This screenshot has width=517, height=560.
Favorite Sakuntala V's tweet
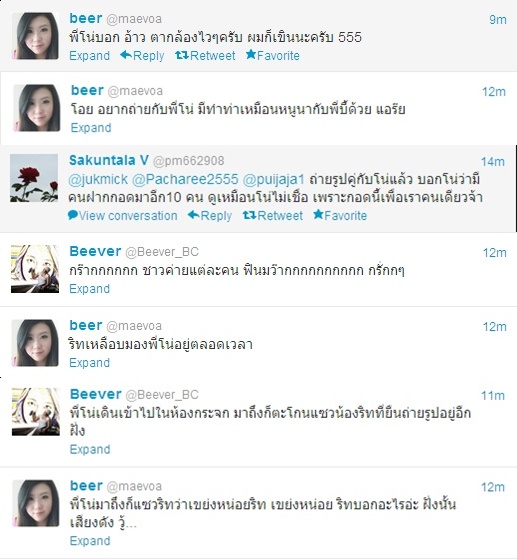pyautogui.click(x=340, y=215)
